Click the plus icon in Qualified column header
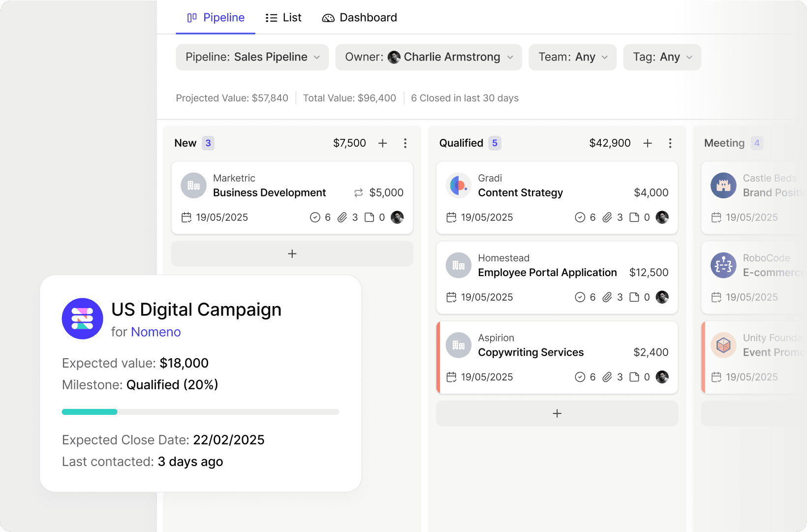The image size is (807, 532). 648,143
